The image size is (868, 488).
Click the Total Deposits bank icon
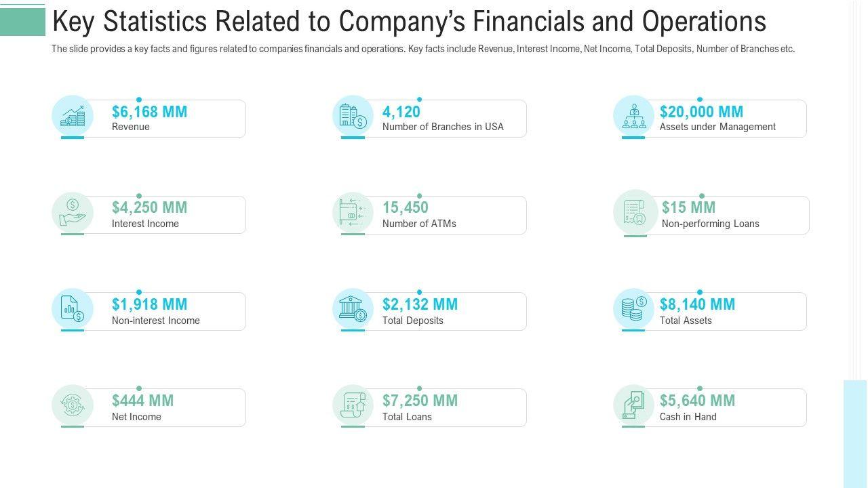353,308
